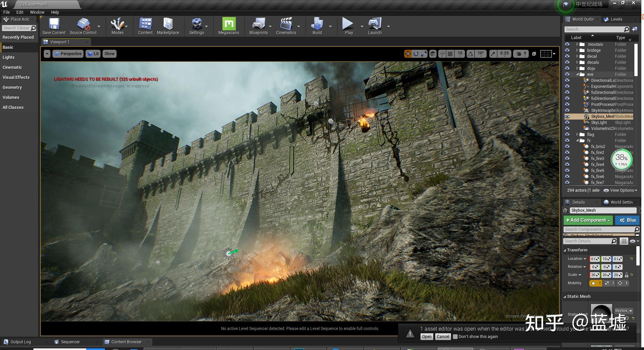Open the viewport layout dropdown arrow
The width and height of the screenshot is (644, 350).
pos(554,54)
